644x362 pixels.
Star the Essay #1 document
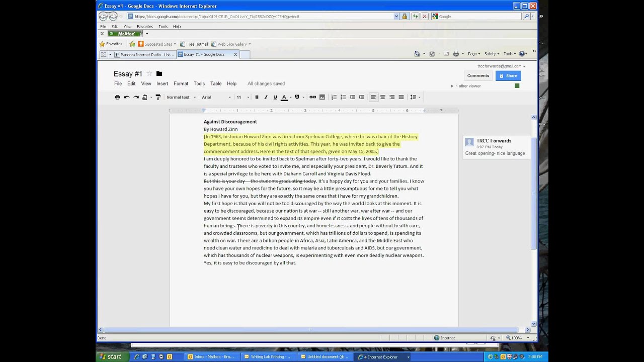(x=149, y=74)
